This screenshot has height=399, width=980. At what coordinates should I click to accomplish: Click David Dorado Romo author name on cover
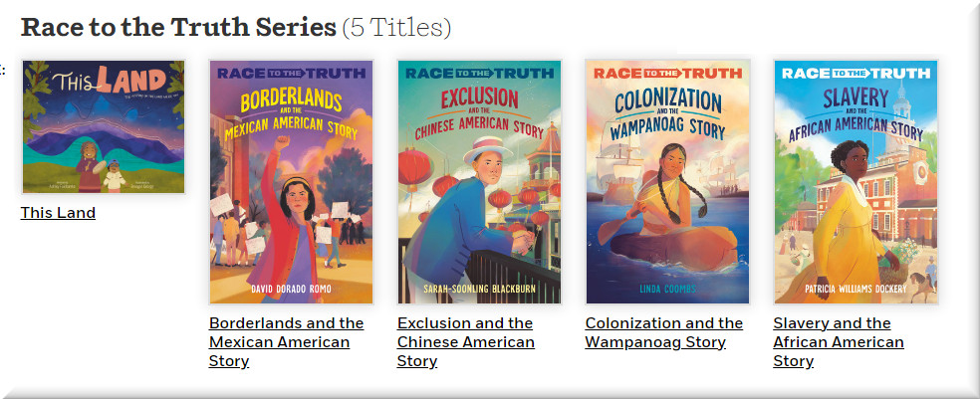(x=291, y=290)
